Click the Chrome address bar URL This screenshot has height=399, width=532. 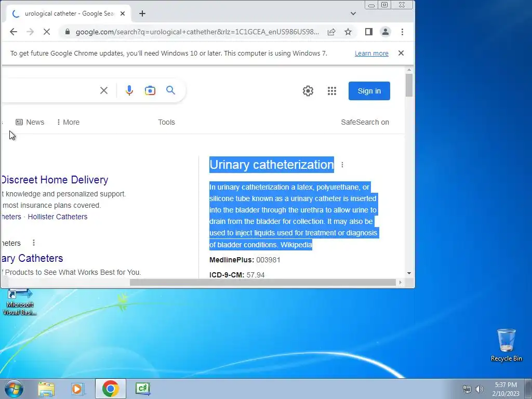pos(197,32)
